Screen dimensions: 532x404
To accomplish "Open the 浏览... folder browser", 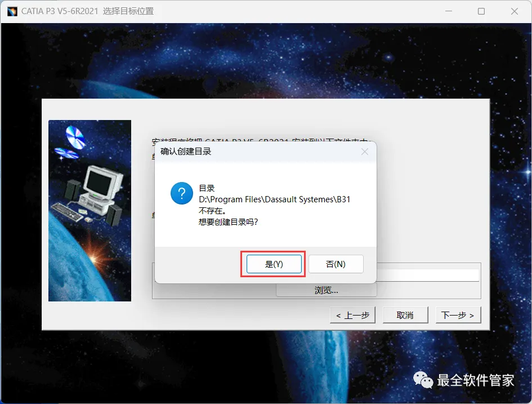I will point(327,290).
